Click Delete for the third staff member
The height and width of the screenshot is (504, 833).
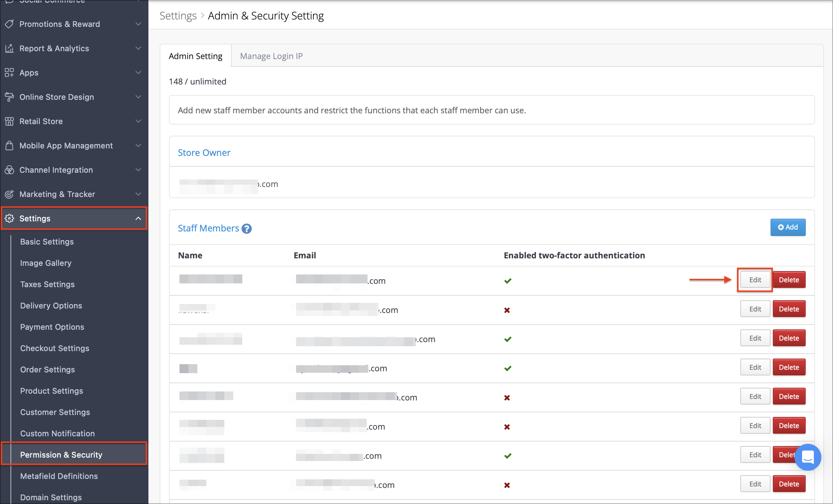[789, 338]
